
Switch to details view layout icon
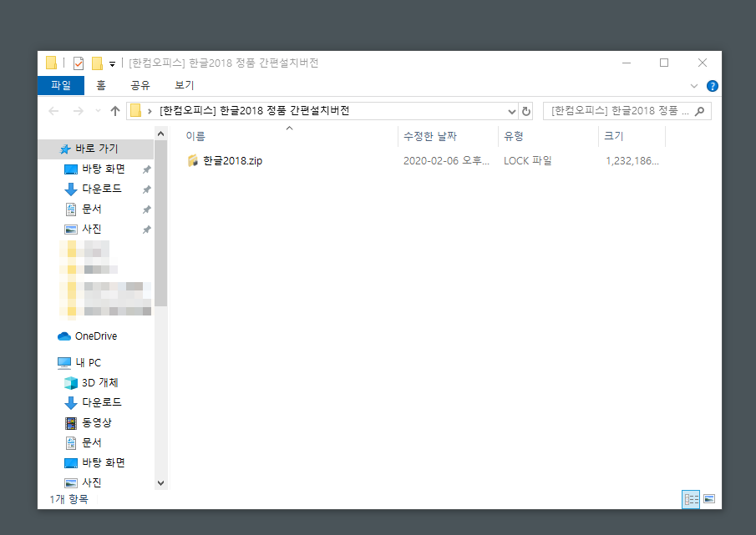(x=691, y=499)
